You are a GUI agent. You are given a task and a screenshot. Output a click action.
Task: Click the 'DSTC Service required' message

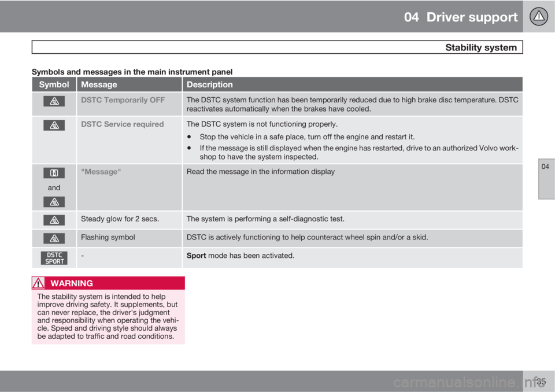coord(122,124)
